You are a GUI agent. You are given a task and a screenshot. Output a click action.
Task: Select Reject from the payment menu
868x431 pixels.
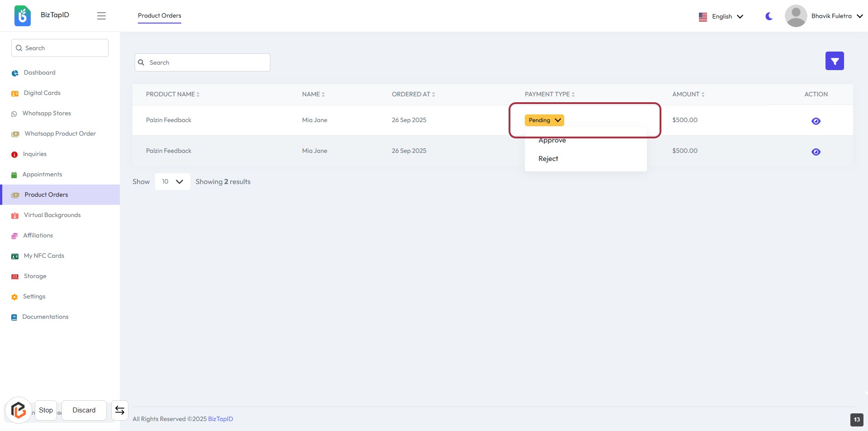[548, 159]
